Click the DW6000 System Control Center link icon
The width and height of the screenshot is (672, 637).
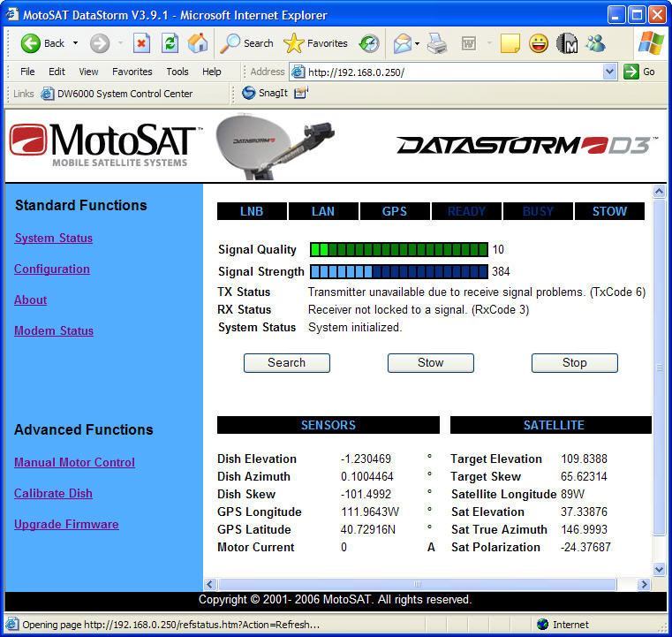point(47,94)
